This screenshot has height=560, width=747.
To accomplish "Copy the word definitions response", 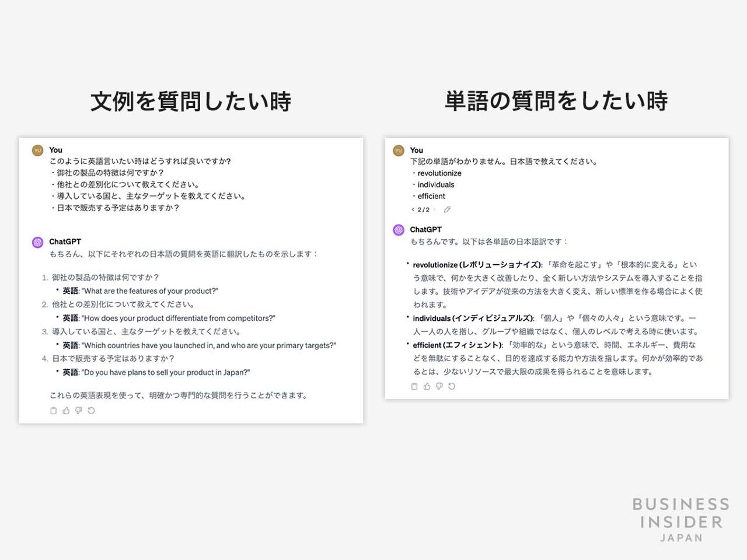I will (413, 386).
